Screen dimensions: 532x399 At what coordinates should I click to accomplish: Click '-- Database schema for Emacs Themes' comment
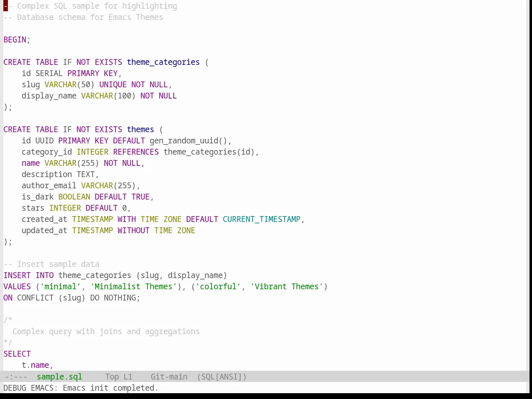pos(84,17)
